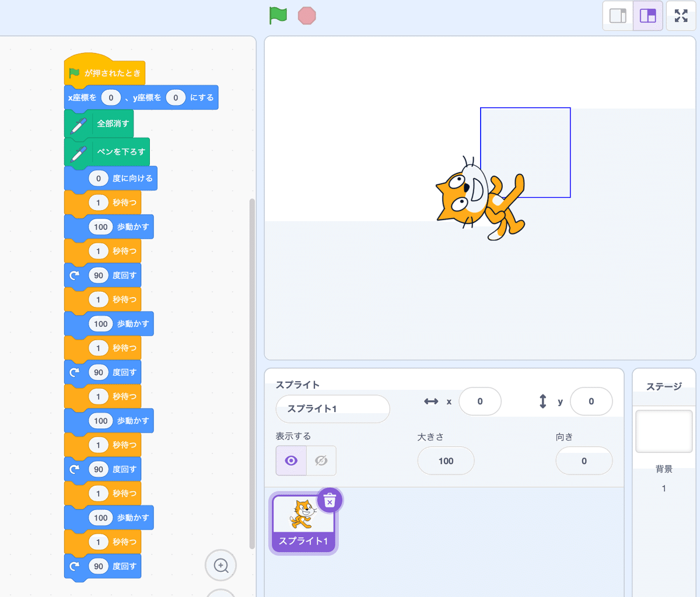Hide the sprite with crossed-eye icon

(321, 461)
